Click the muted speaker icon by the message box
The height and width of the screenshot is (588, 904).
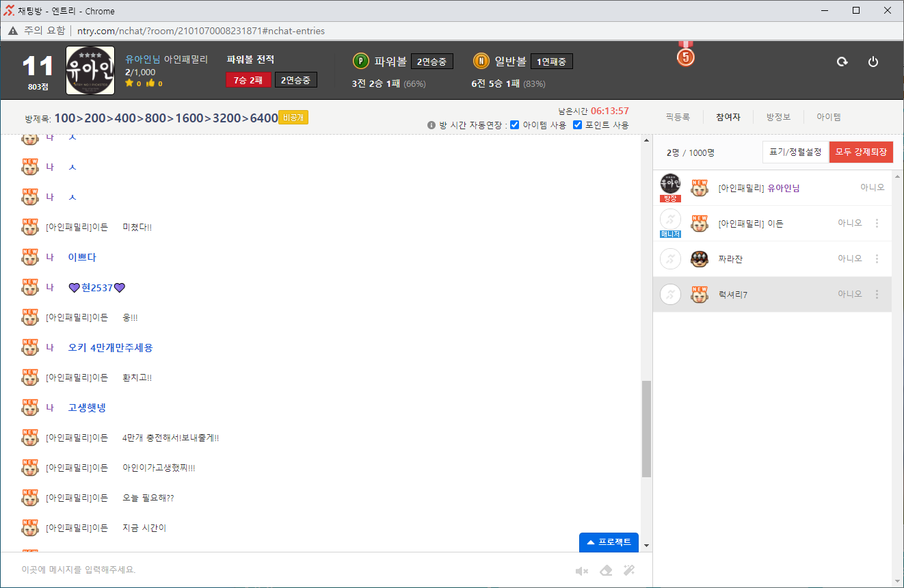(581, 571)
